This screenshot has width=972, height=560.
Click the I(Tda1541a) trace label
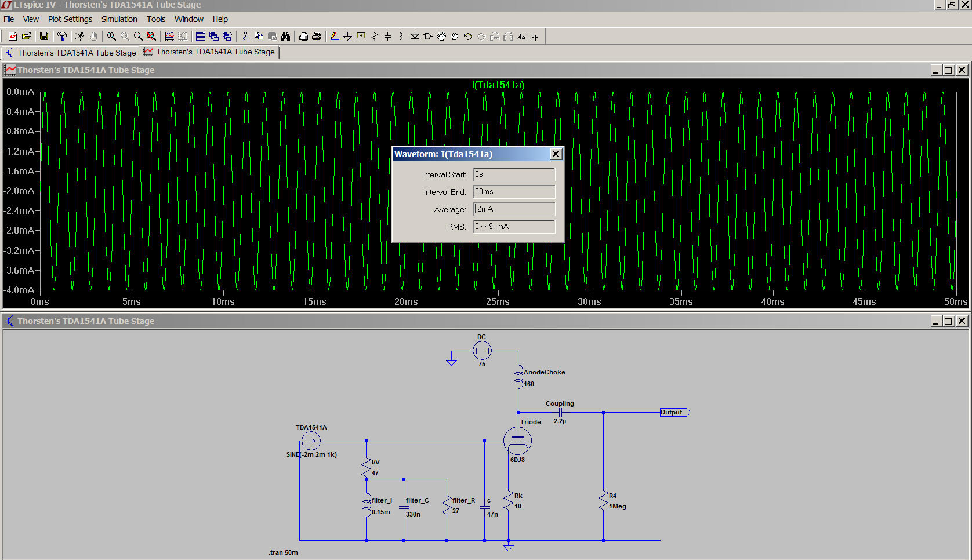coord(498,85)
